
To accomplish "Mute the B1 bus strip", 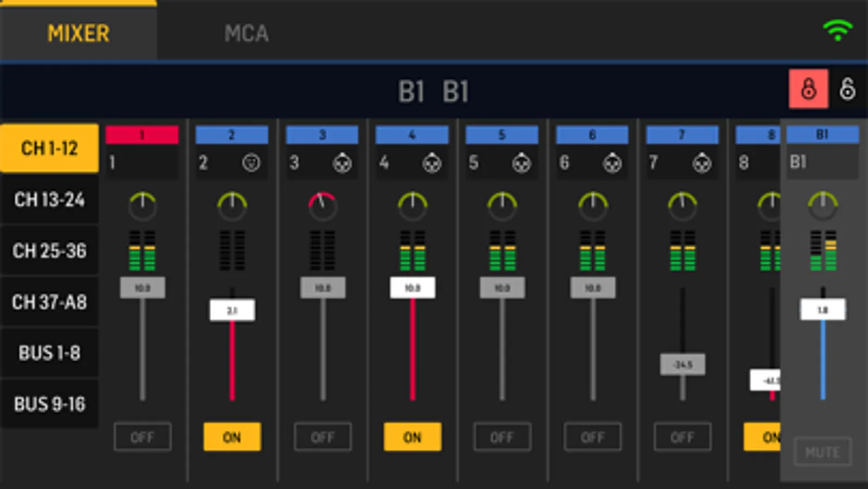I will click(822, 452).
